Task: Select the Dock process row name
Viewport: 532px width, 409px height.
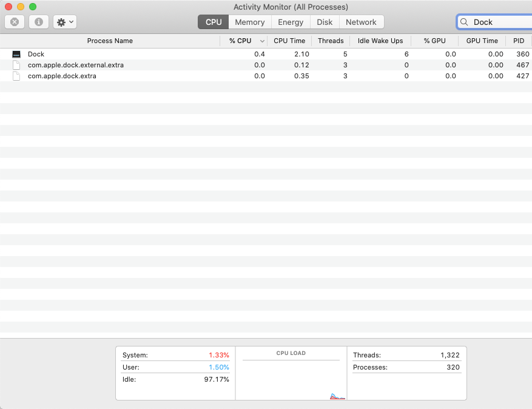Action: click(x=36, y=54)
